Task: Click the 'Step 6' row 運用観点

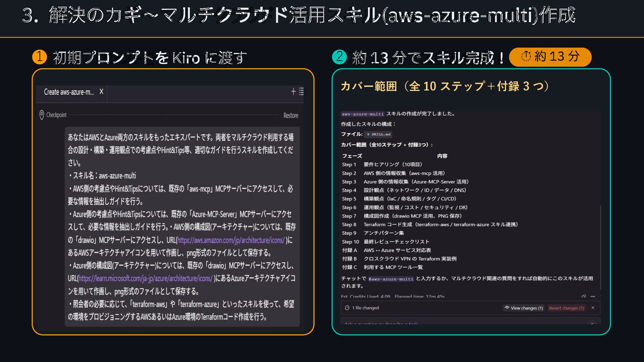Action: (405, 207)
